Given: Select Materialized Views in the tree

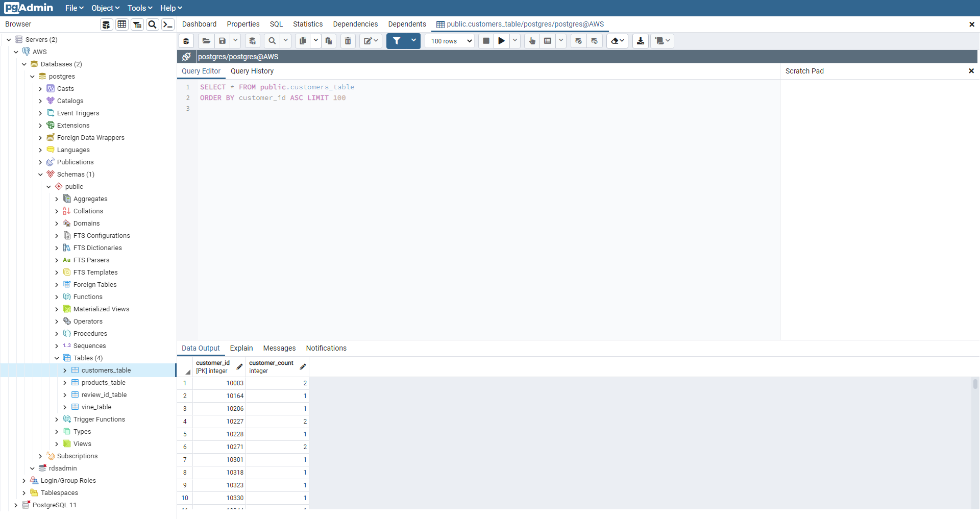Looking at the screenshot, I should click(101, 309).
